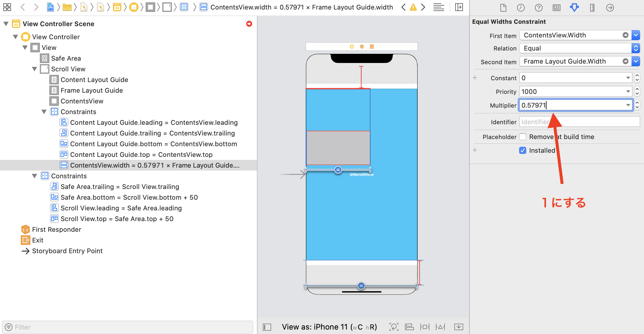Screen dimensions: 644x334
Task: Switch to the Size inspector ruler icon
Action: pos(592,7)
